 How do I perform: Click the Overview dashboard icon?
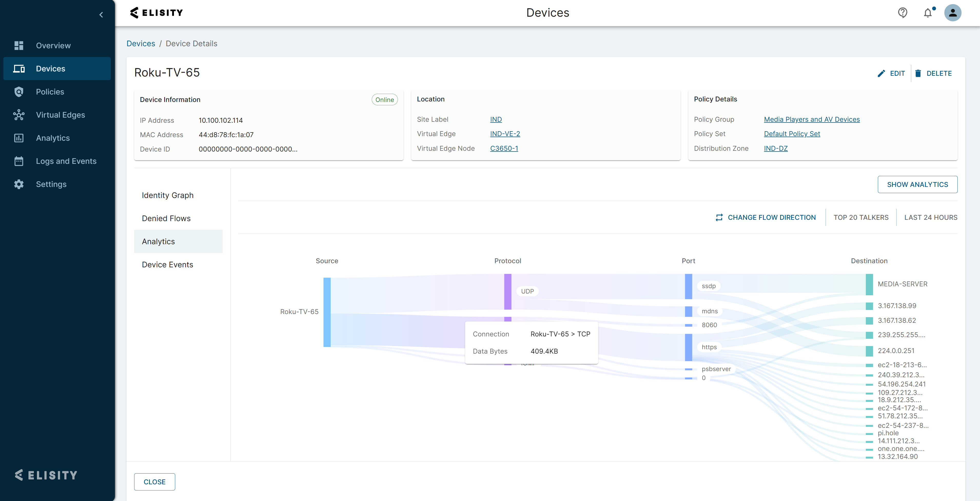(19, 45)
